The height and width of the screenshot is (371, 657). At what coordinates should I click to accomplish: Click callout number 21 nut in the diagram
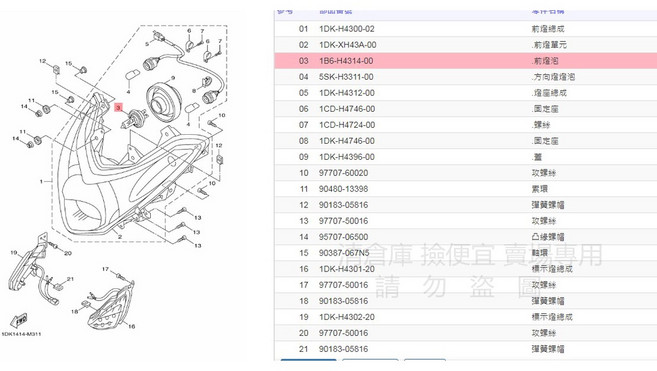70,279
